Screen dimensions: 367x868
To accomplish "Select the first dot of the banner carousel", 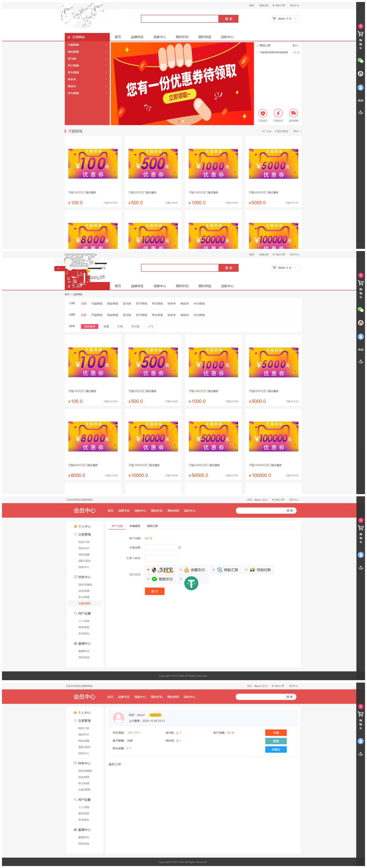I will pyautogui.click(x=179, y=121).
